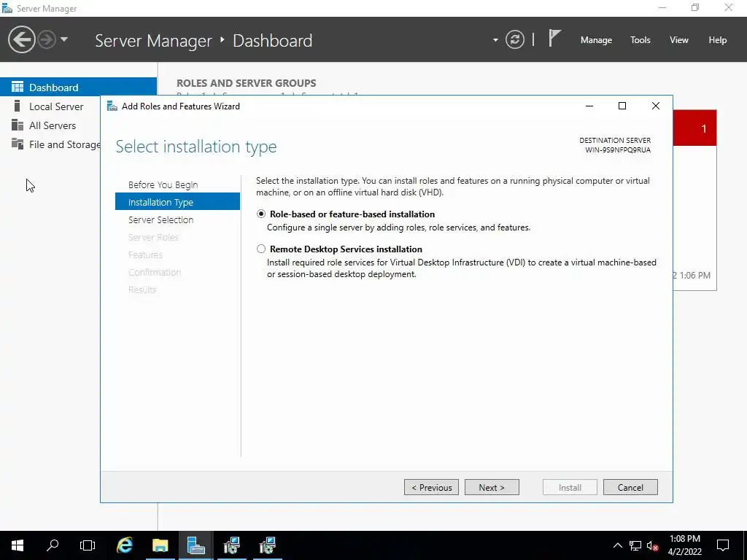This screenshot has width=747, height=560.
Task: Open the notifications flag
Action: (x=554, y=39)
